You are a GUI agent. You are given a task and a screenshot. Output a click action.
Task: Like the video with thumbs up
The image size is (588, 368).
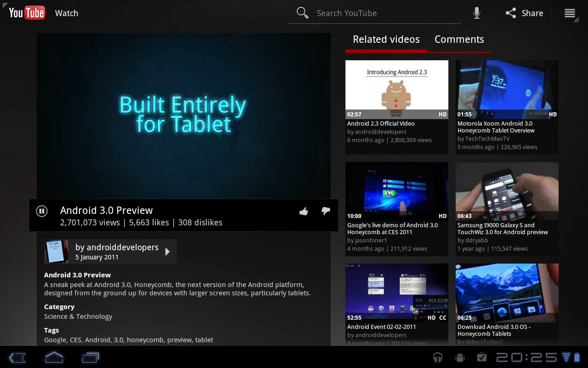click(x=304, y=211)
